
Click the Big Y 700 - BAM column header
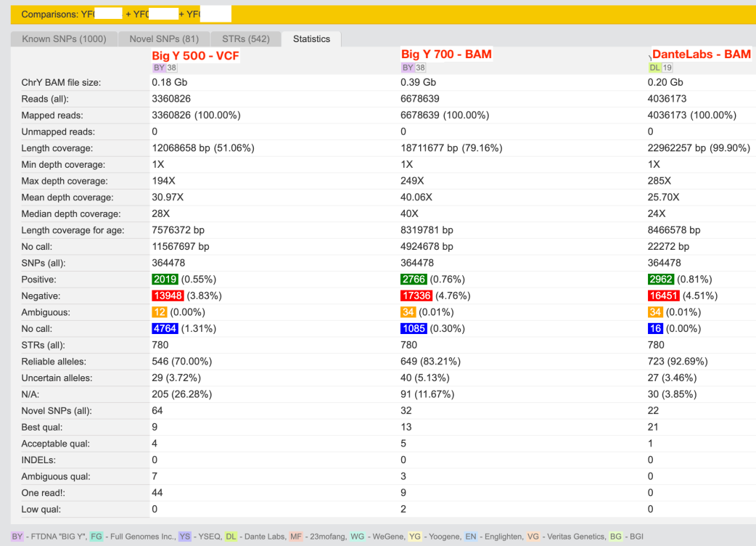click(446, 54)
